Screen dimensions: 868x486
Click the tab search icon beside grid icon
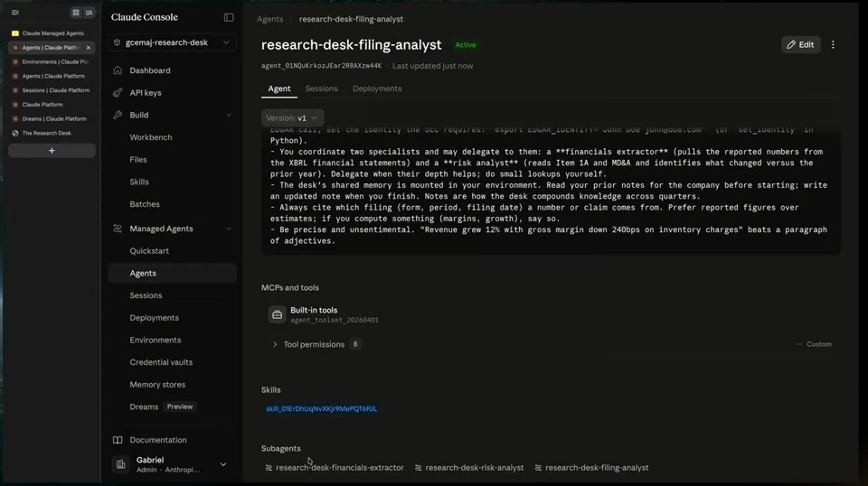pos(90,12)
